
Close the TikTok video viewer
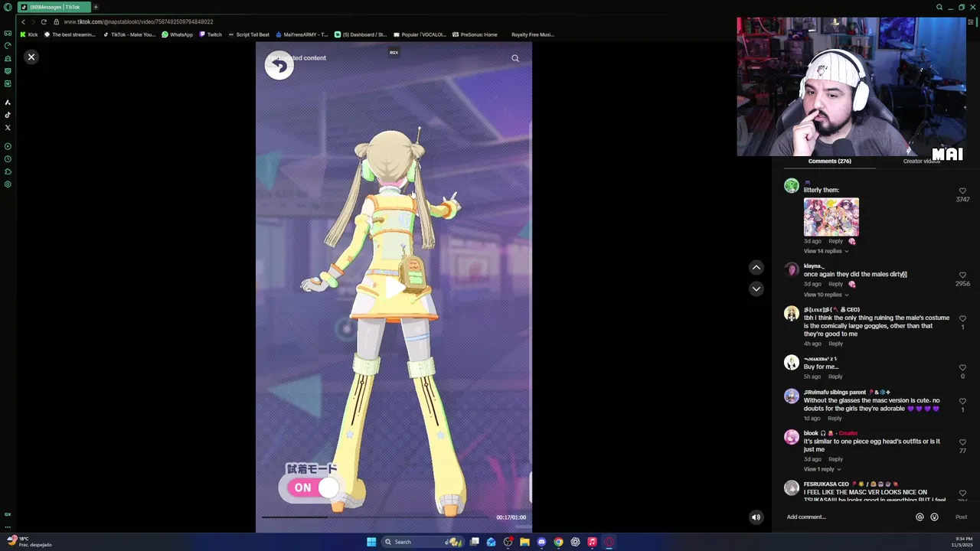pos(31,57)
